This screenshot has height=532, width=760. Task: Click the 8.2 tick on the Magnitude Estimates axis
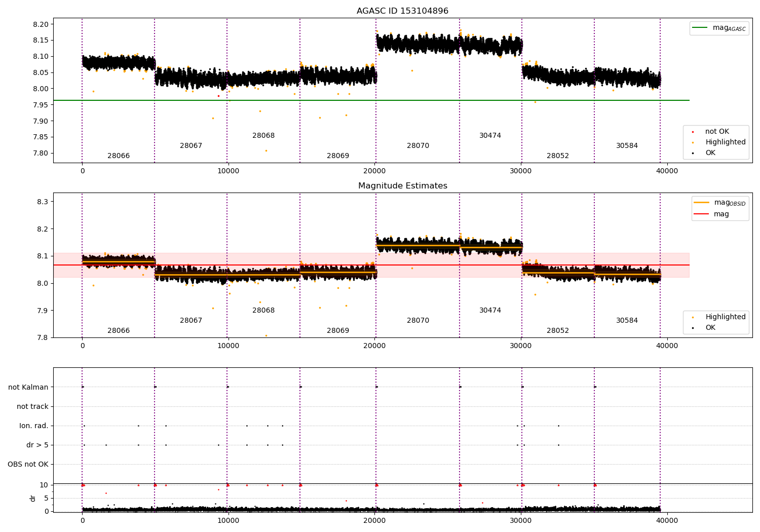[43, 229]
